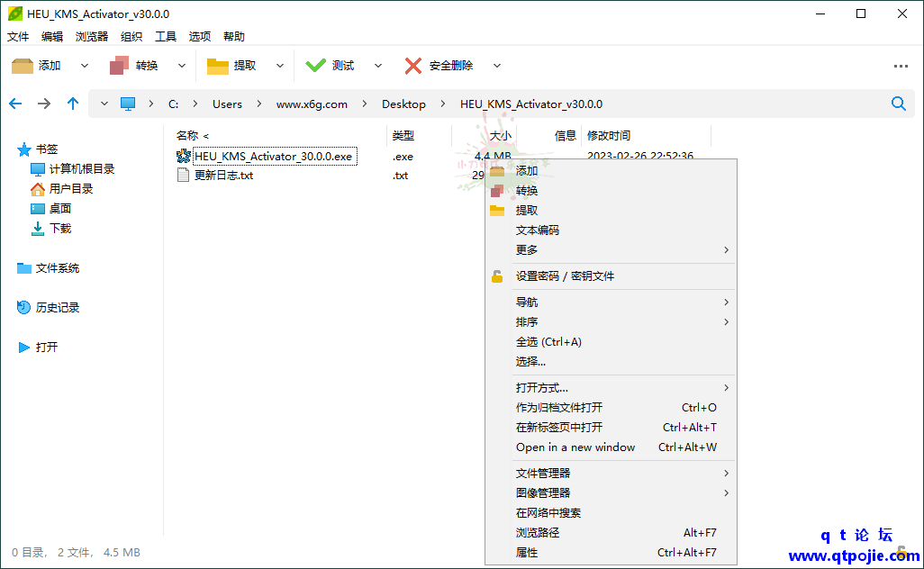Click the 安全删除 red X icon

413,66
